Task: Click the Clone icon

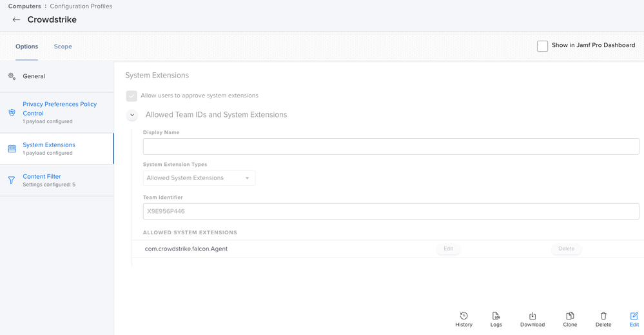Action: coord(570,316)
